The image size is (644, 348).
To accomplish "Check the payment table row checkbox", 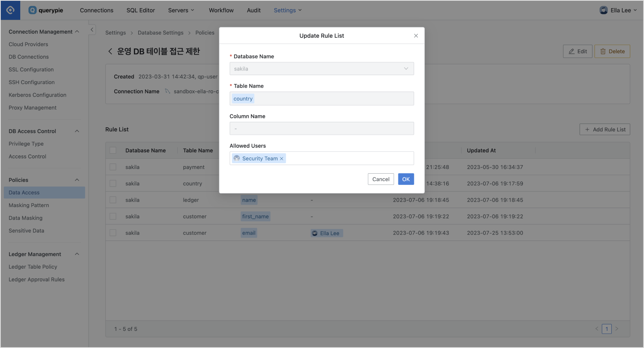I will click(113, 167).
